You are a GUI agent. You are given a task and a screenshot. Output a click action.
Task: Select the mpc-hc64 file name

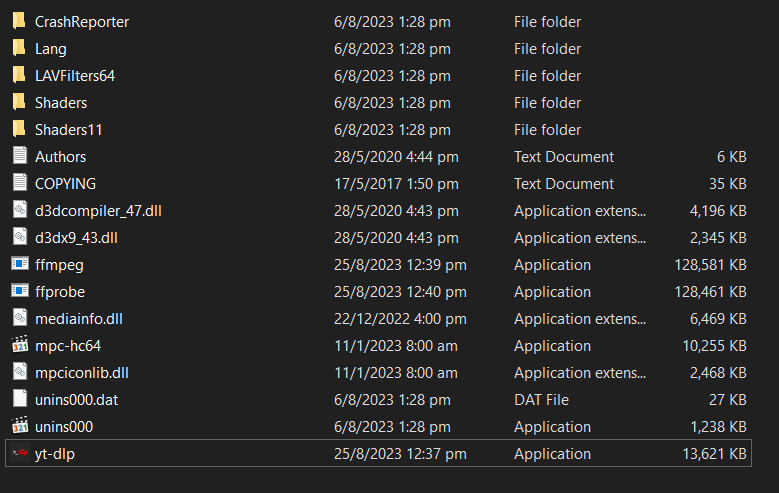coord(68,346)
